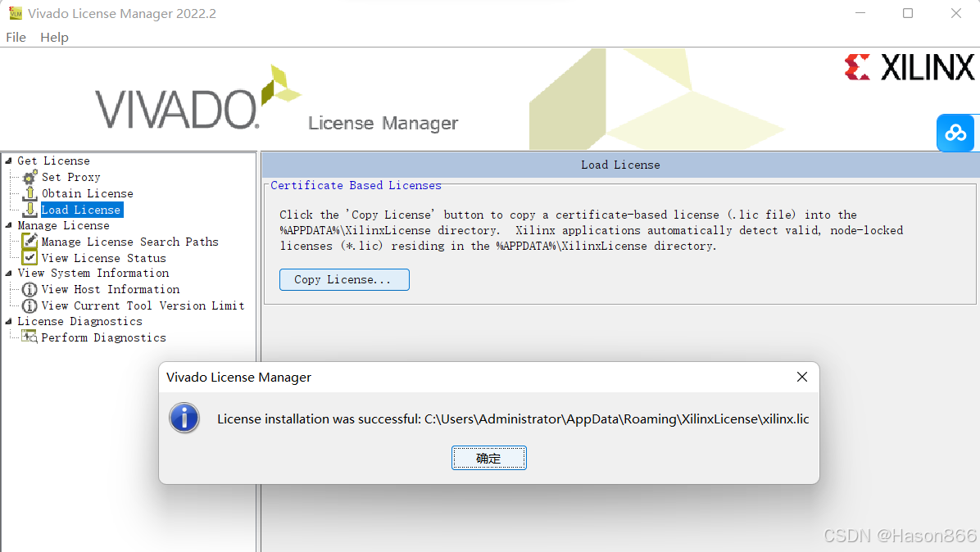Image resolution: width=980 pixels, height=552 pixels.
Task: Maximize the Vivado License Manager window
Action: (908, 13)
